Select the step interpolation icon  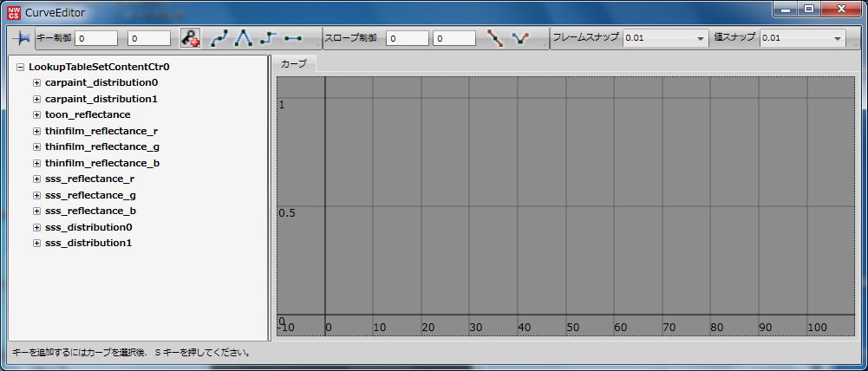click(x=269, y=38)
